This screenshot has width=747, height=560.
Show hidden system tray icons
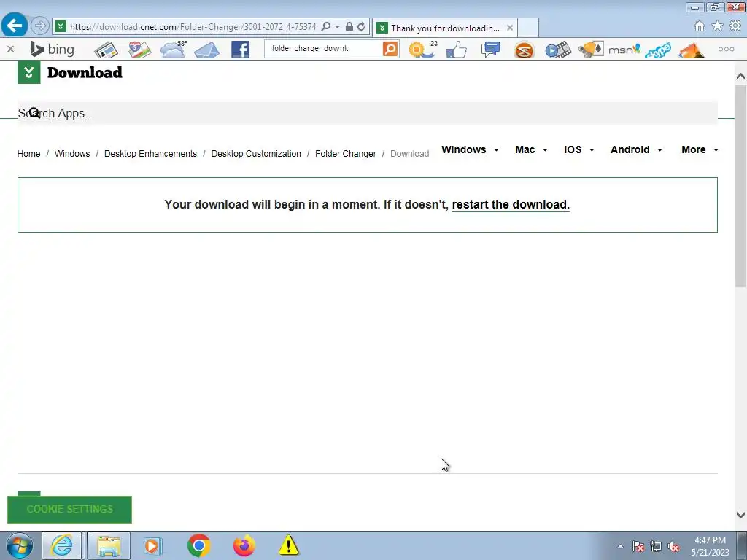click(620, 546)
